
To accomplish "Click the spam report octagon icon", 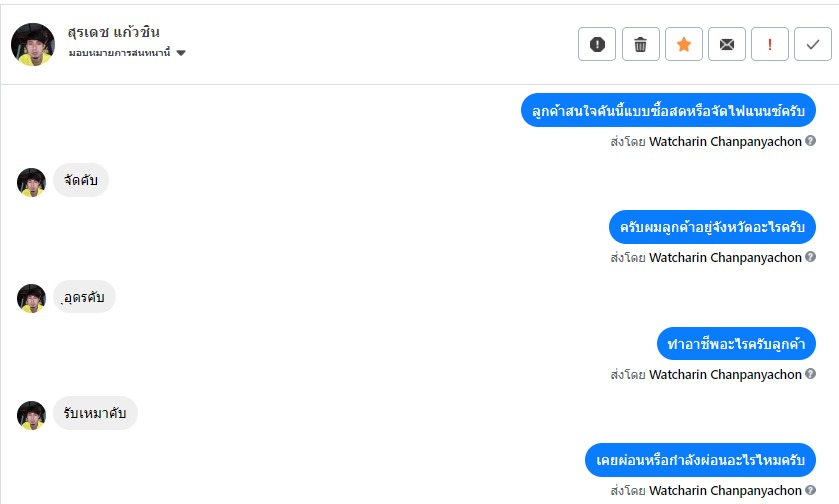I will pyautogui.click(x=597, y=44).
